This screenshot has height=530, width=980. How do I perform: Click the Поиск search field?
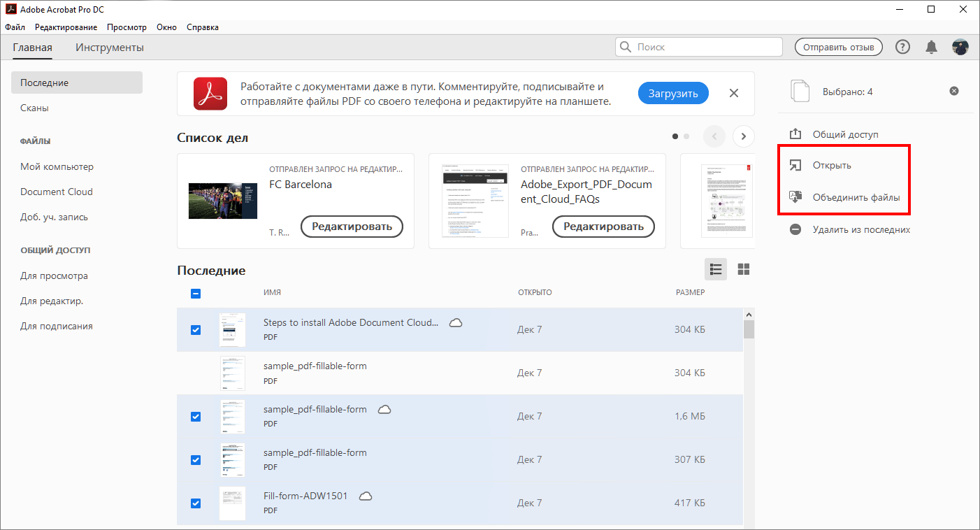click(699, 47)
